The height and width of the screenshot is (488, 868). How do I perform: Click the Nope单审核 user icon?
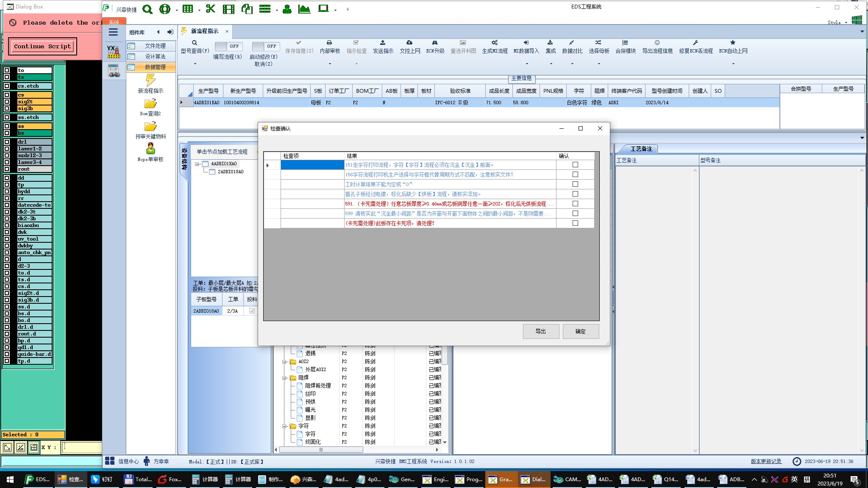click(x=150, y=149)
